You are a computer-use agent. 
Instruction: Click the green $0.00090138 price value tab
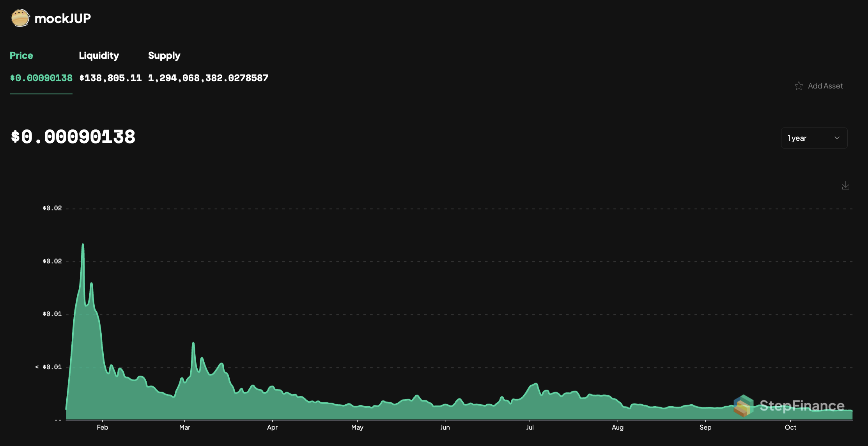pyautogui.click(x=41, y=78)
